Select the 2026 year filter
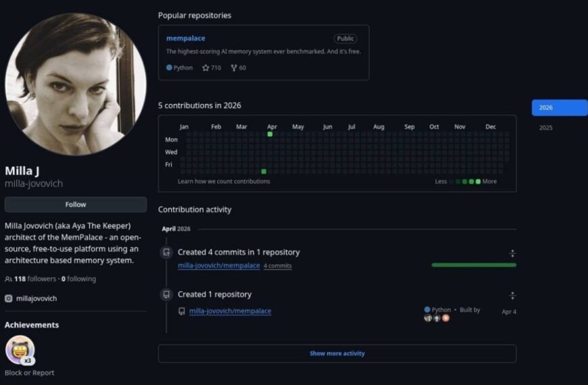The width and height of the screenshot is (588, 385). (560, 107)
